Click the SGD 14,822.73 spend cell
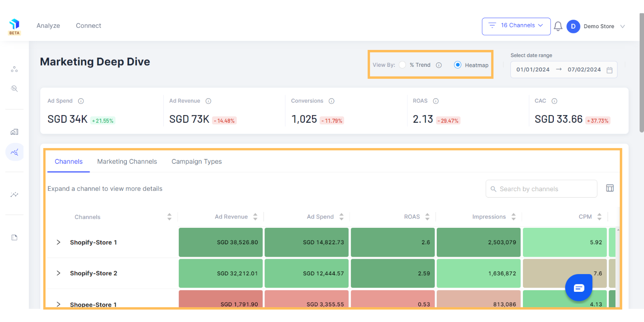Viewport: 644px width, 322px height. 307,242
